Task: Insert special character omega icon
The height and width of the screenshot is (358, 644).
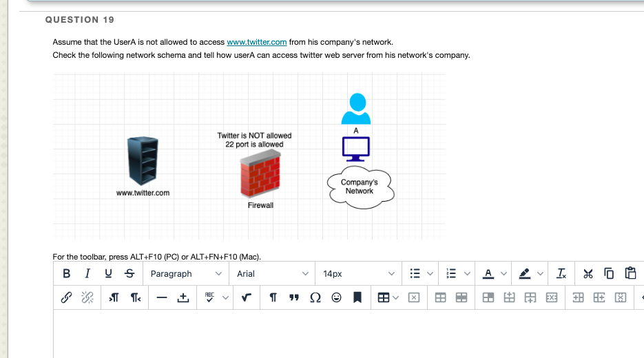Action: tap(315, 297)
